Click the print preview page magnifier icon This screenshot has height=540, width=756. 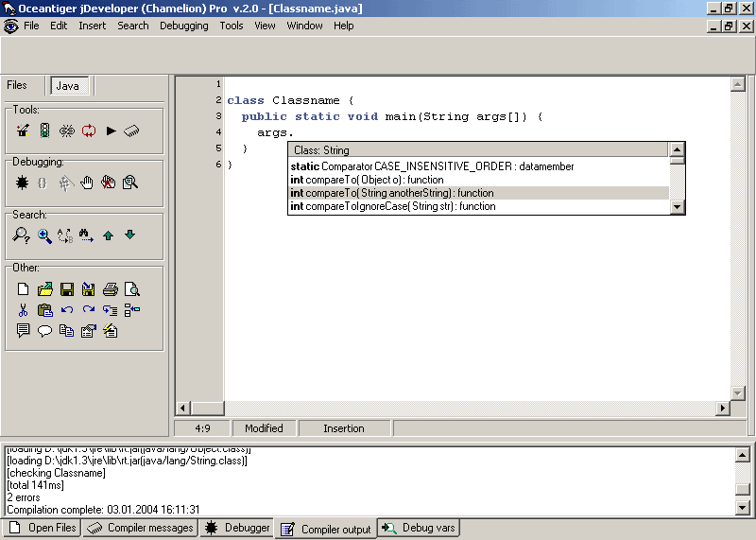pos(132,289)
